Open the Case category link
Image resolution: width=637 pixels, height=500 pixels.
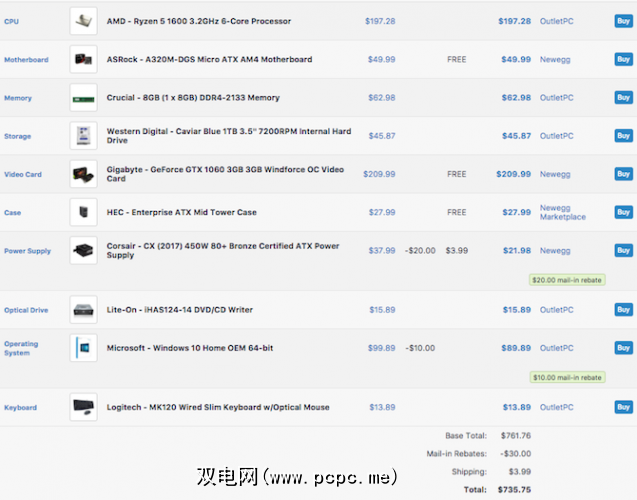click(x=13, y=212)
